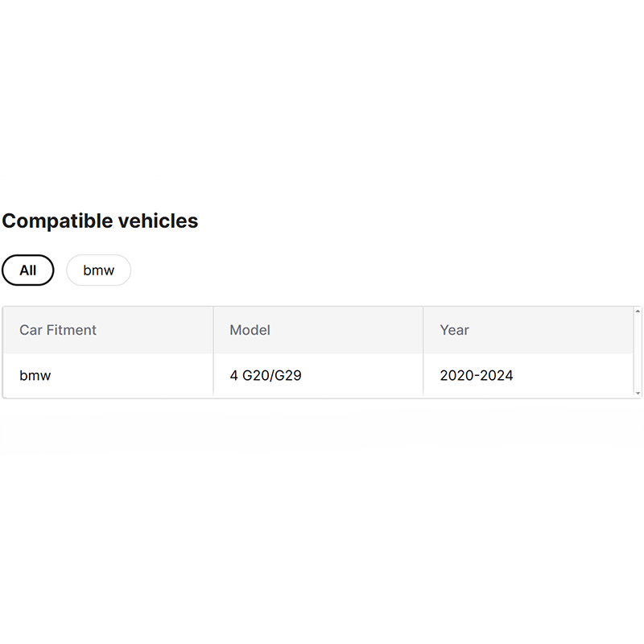Click the Year column header
Viewport: 644px width, 644px height.
454,330
